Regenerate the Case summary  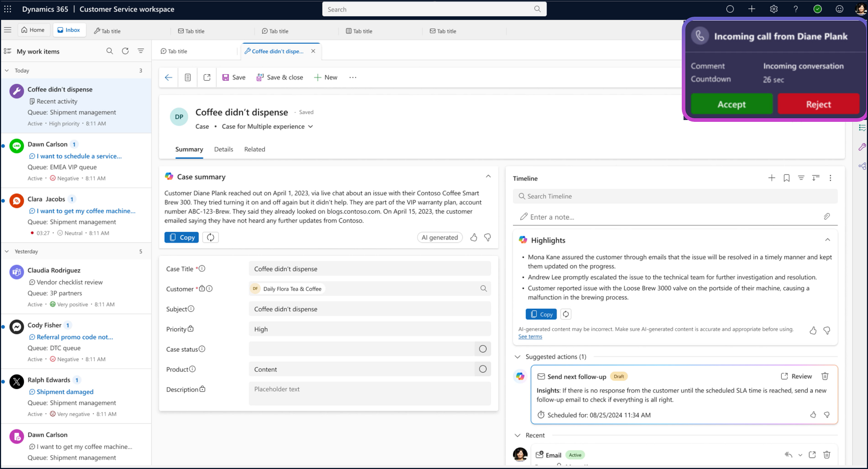(210, 238)
